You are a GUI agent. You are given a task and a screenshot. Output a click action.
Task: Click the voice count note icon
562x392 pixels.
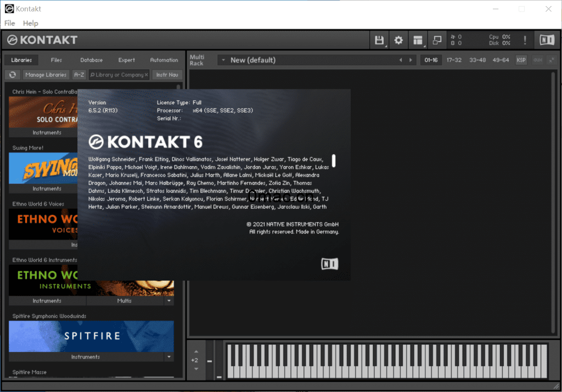[453, 37]
